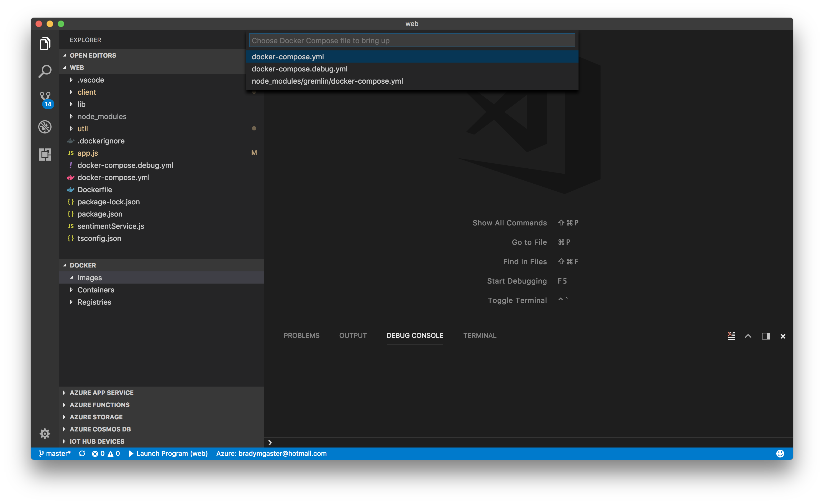Open the Search view in activity bar
Image resolution: width=824 pixels, height=504 pixels.
coord(45,71)
